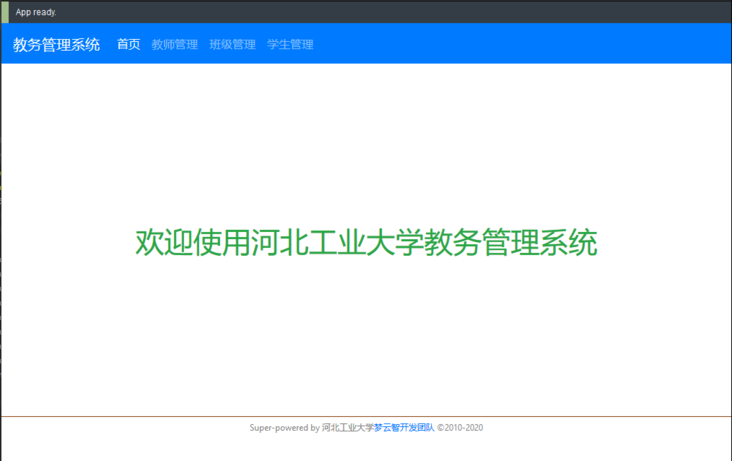Click the 教务管理系统 brand title in navbar
The image size is (732, 461).
click(x=56, y=44)
